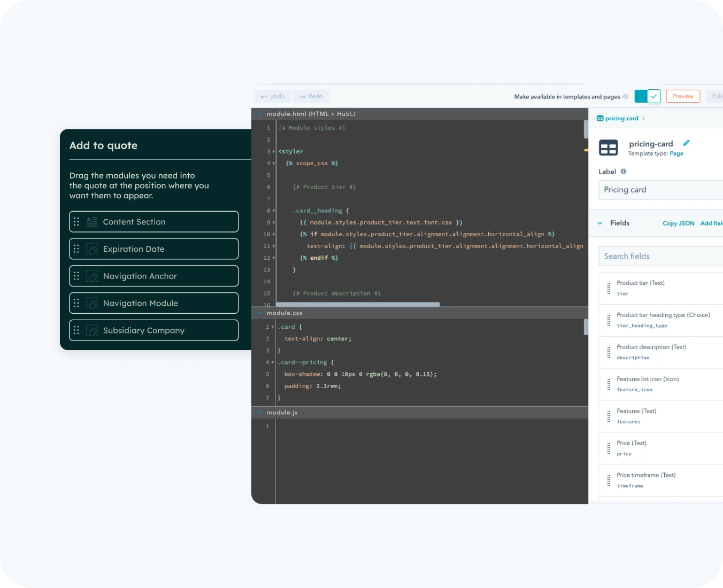Click the text icon on Content Section
This screenshot has height=588, width=723.
pyautogui.click(x=92, y=222)
